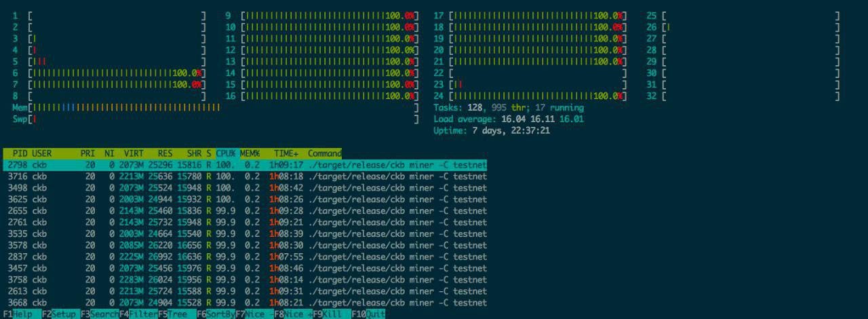Click the CPU 23 meter with small load
The height and width of the screenshot is (319, 868).
pos(530,84)
